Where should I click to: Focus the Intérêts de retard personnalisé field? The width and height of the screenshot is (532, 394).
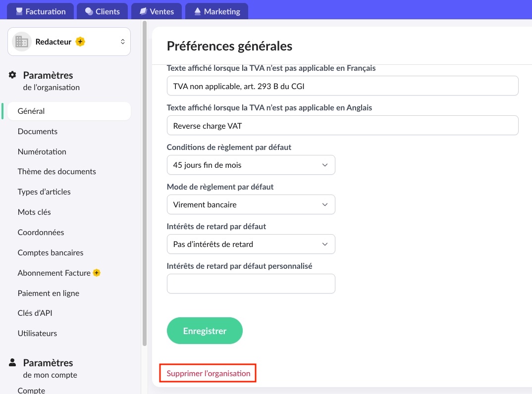(x=251, y=284)
